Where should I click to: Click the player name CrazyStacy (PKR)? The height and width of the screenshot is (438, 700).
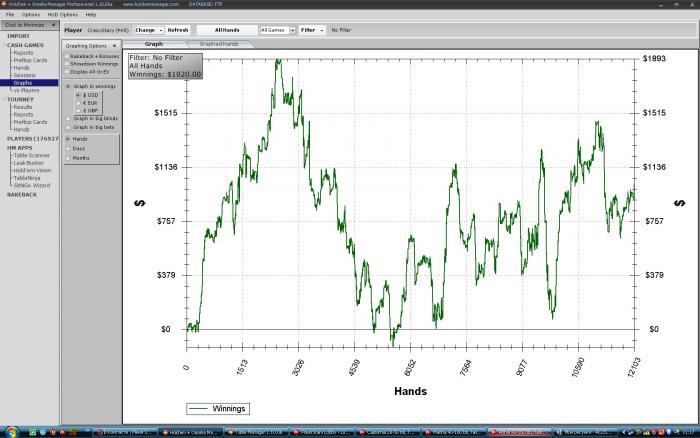pyautogui.click(x=108, y=30)
